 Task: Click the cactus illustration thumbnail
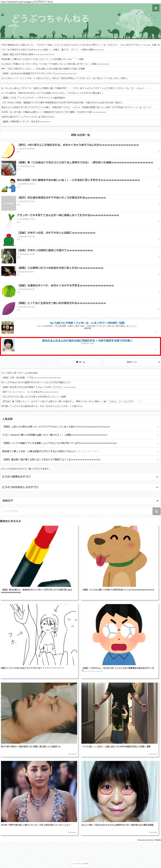[8, 239]
